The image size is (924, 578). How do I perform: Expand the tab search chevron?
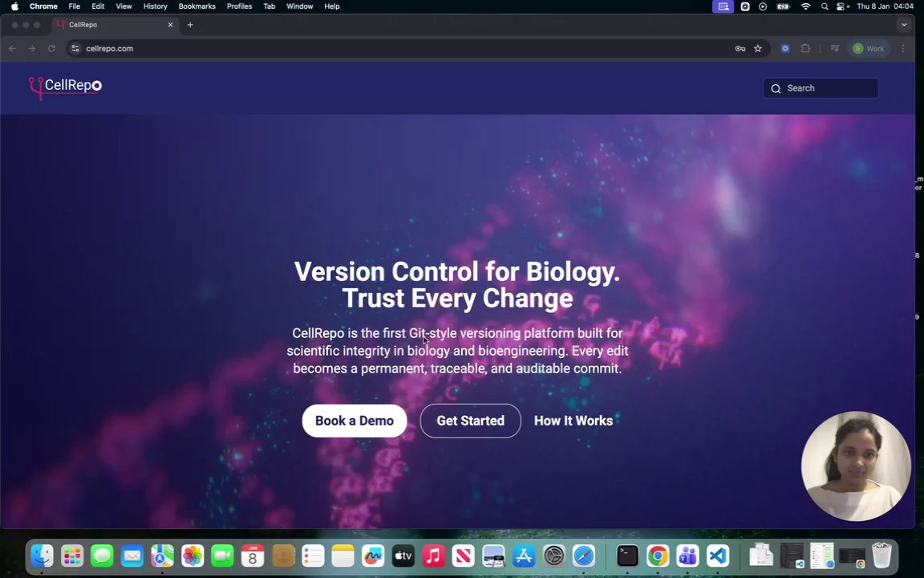click(x=904, y=25)
